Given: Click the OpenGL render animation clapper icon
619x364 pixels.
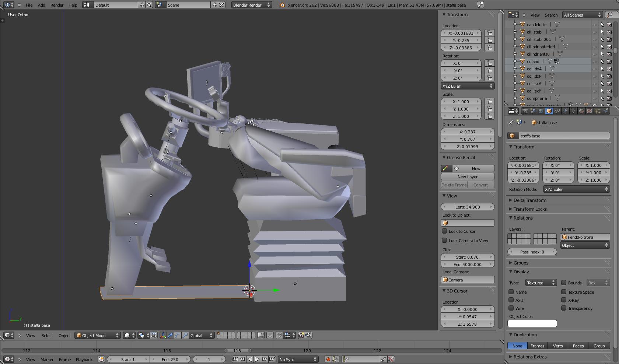Looking at the screenshot, I should pos(309,335).
